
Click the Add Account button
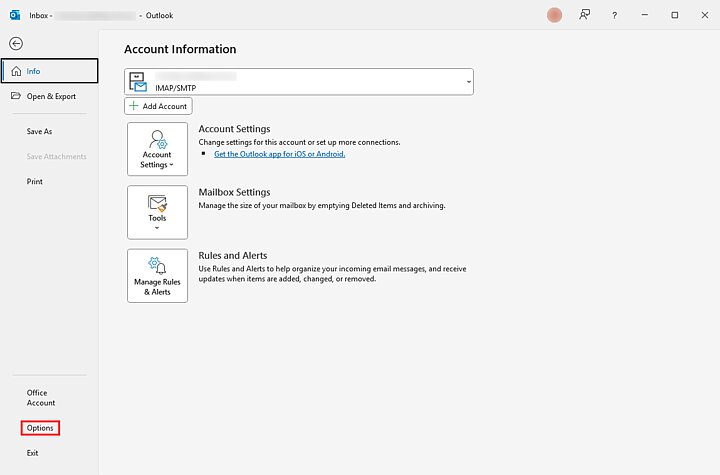click(x=158, y=106)
